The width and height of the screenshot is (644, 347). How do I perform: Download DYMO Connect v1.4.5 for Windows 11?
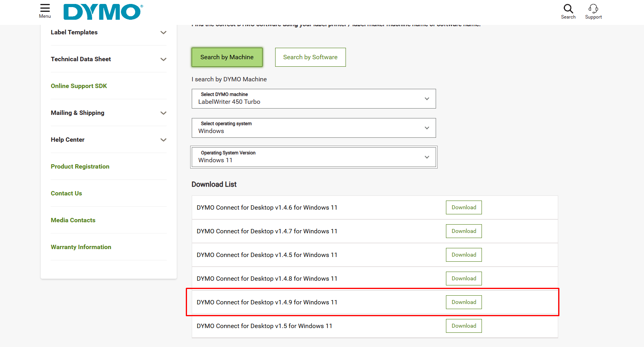point(464,255)
